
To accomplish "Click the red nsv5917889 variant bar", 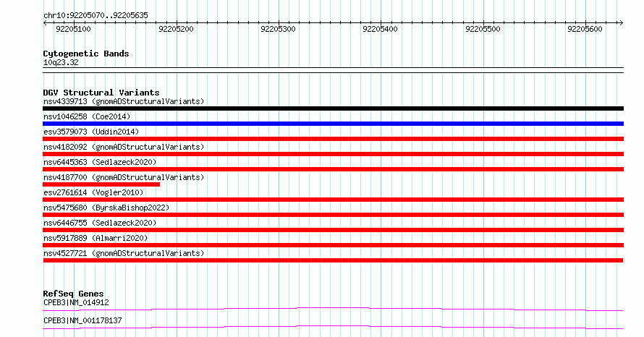I will [x=333, y=245].
